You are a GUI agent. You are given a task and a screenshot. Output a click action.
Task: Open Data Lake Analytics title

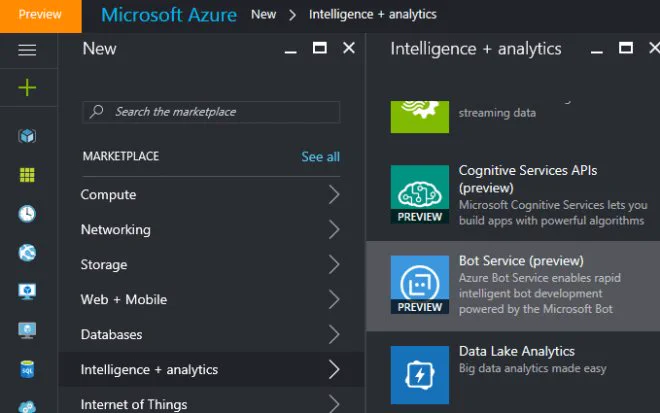(516, 351)
